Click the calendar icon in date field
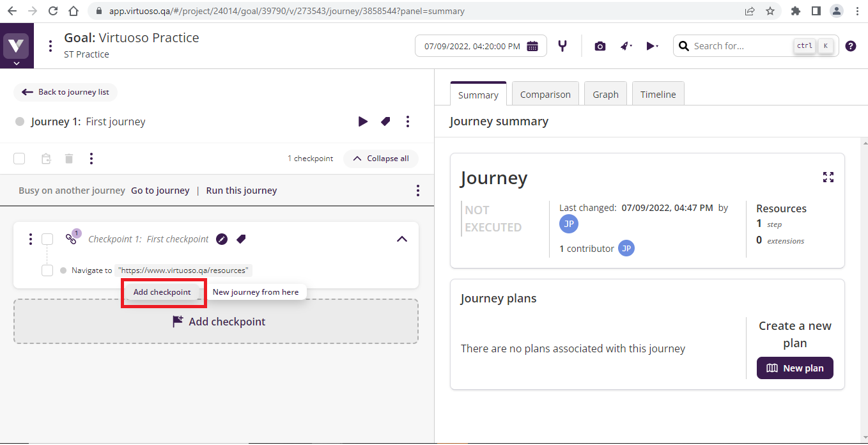 pos(532,46)
